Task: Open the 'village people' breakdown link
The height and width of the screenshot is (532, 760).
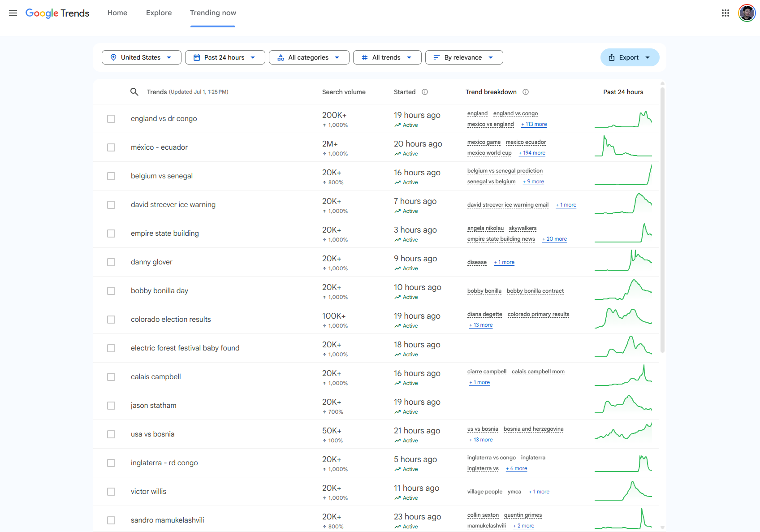Action: (485, 492)
